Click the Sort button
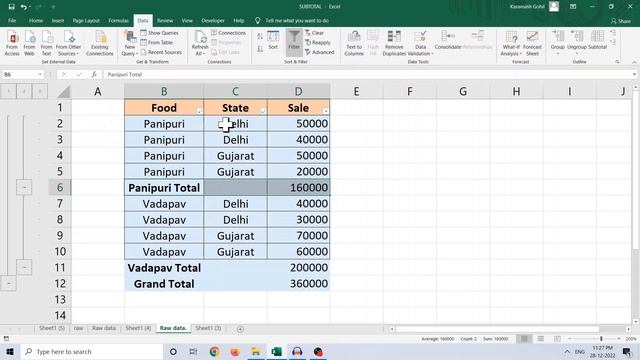Viewport: 640px width, 360px height. [x=273, y=41]
